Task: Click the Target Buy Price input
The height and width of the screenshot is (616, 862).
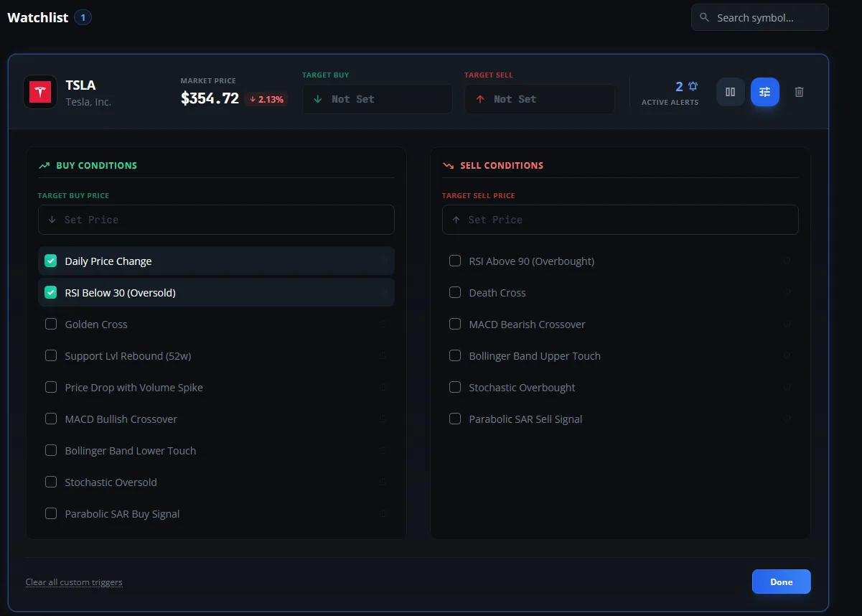Action: pyautogui.click(x=216, y=220)
